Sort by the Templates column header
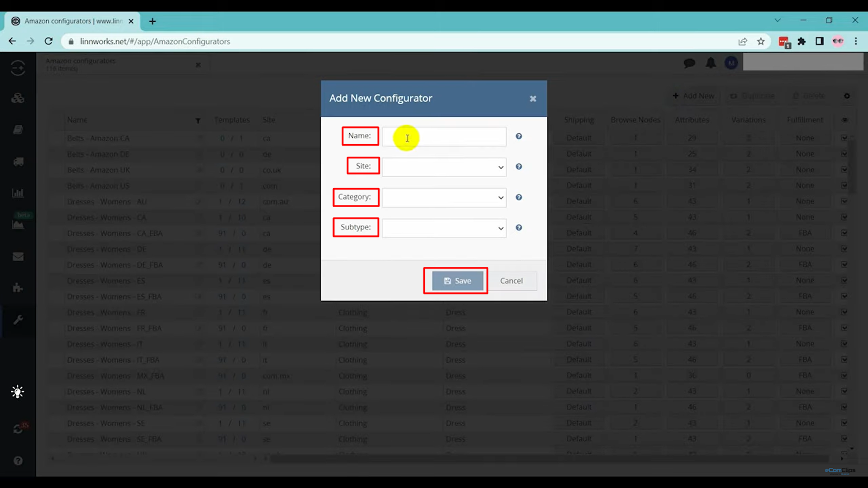868x488 pixels. click(232, 120)
